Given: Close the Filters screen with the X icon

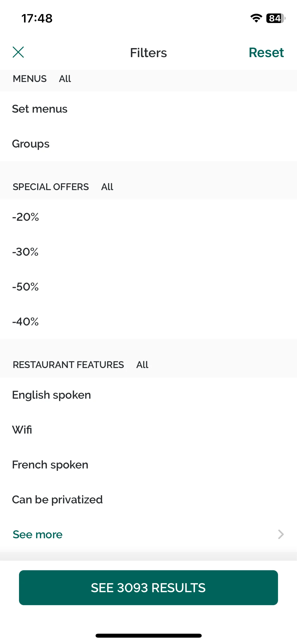Looking at the screenshot, I should pos(18,52).
